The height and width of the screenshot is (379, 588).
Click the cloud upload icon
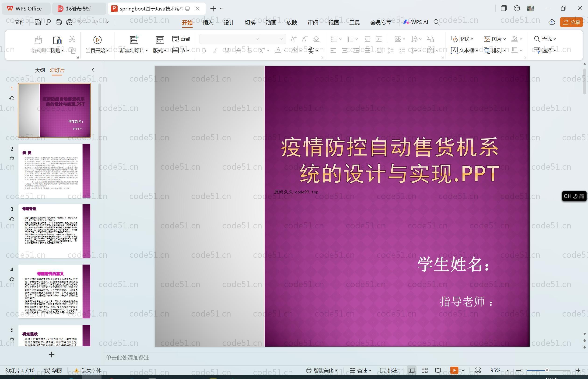[x=552, y=22]
